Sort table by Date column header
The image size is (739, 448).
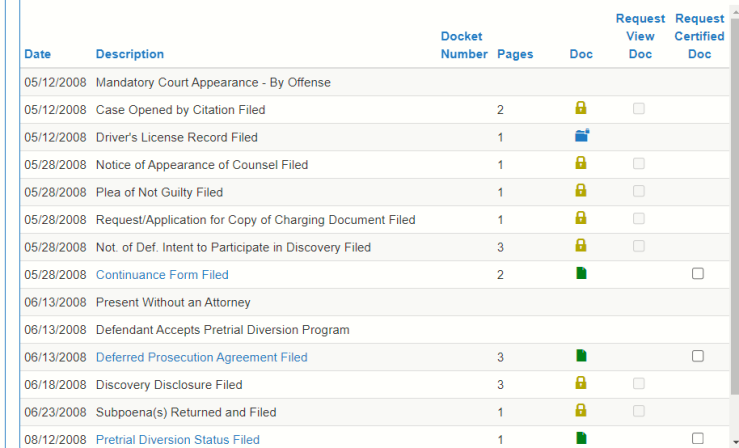38,54
